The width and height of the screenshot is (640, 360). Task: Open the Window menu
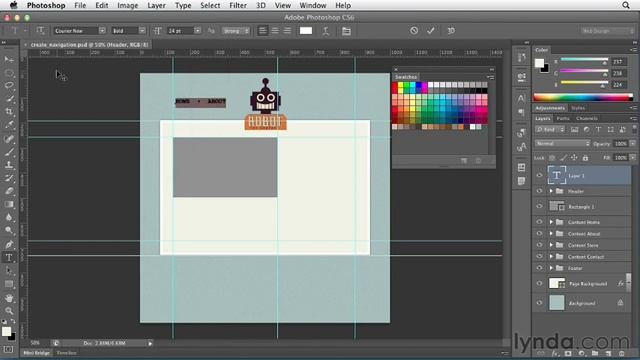[313, 5]
